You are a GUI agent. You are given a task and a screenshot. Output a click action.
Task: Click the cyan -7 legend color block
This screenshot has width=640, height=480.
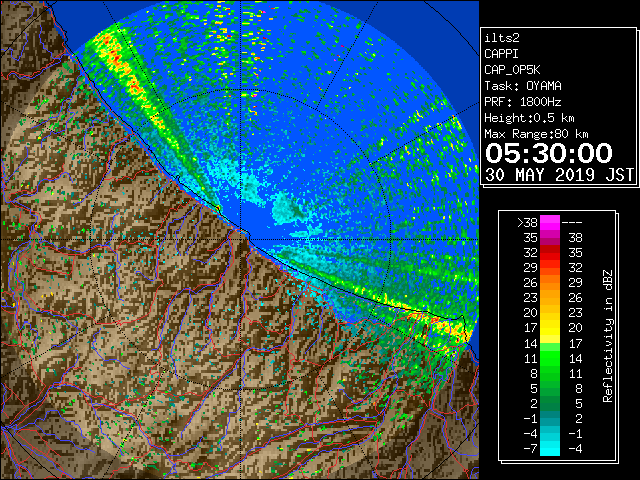click(550, 448)
